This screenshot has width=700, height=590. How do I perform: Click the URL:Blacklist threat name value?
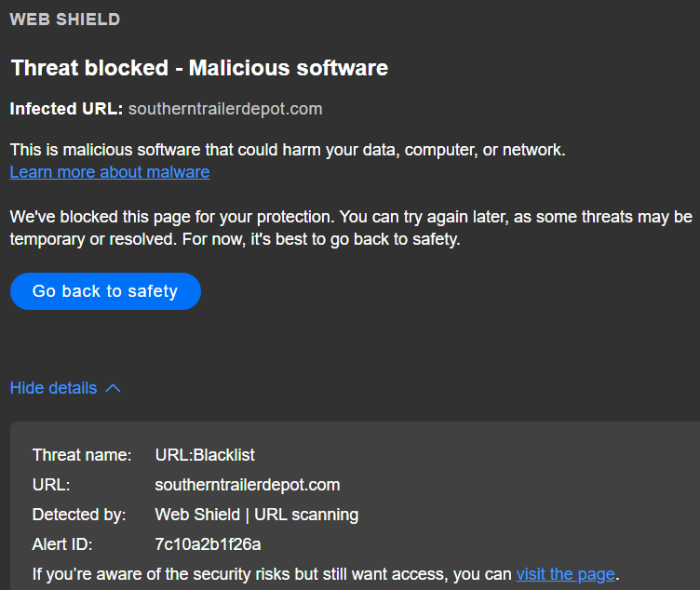click(205, 455)
